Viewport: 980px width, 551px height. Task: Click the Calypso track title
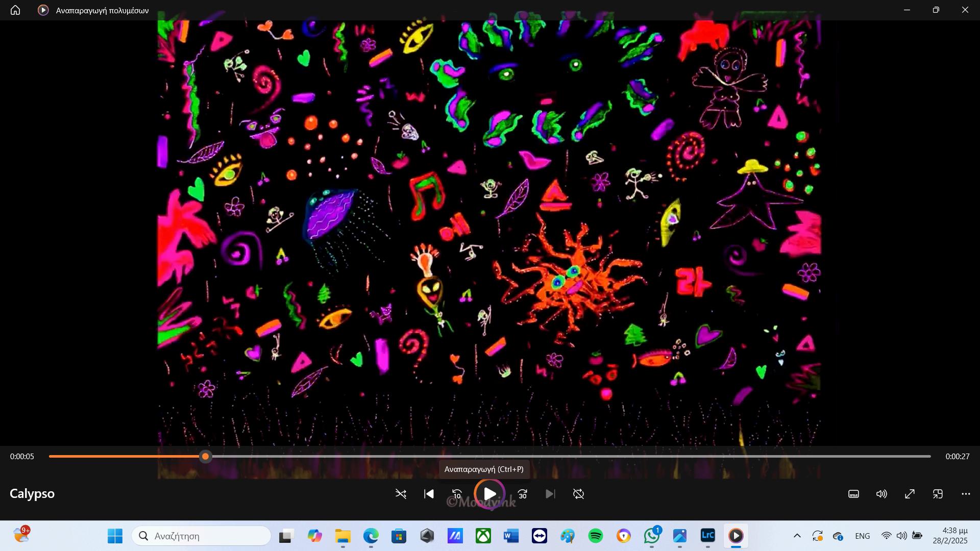[32, 494]
